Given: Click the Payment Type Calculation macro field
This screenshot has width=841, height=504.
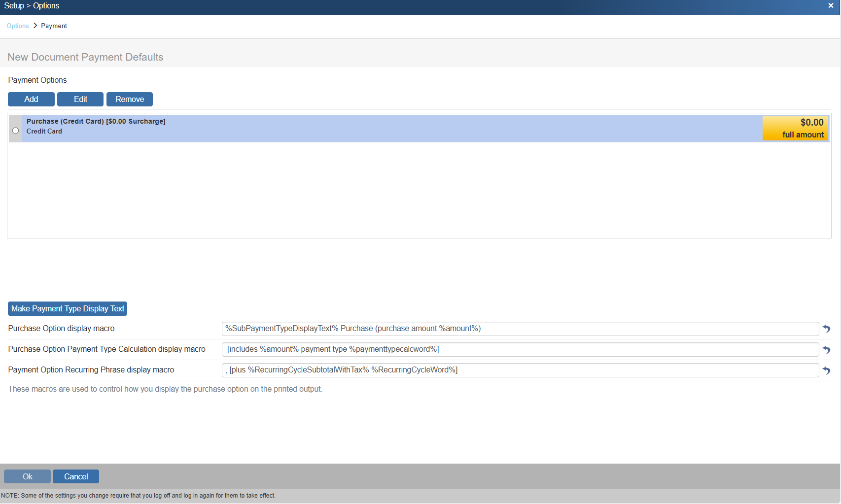Looking at the screenshot, I should (520, 349).
